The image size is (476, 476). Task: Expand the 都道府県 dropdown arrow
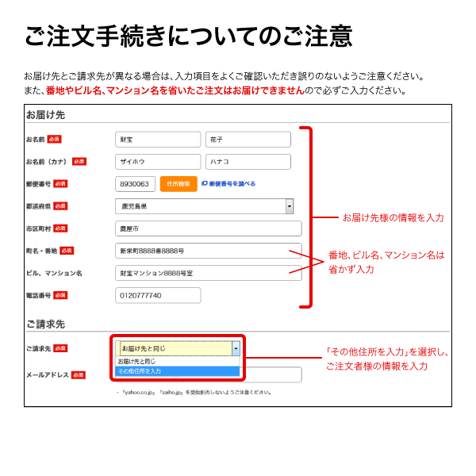pos(290,206)
